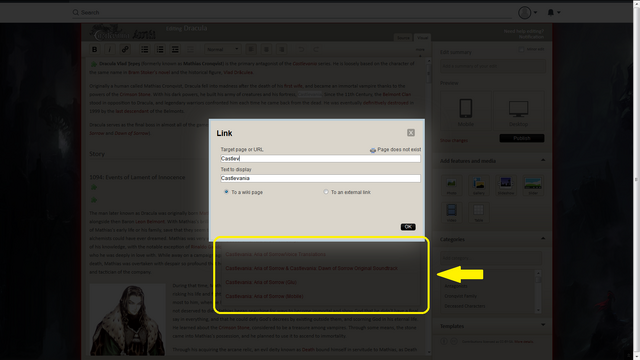
Task: Choose suggestion 'Castlevania: Aria of Sorrow (Mobile)'
Action: click(x=264, y=296)
